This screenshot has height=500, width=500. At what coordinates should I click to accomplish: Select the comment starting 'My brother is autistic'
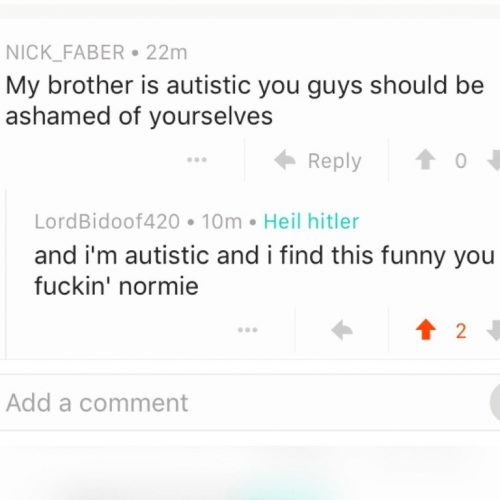[x=245, y=101]
